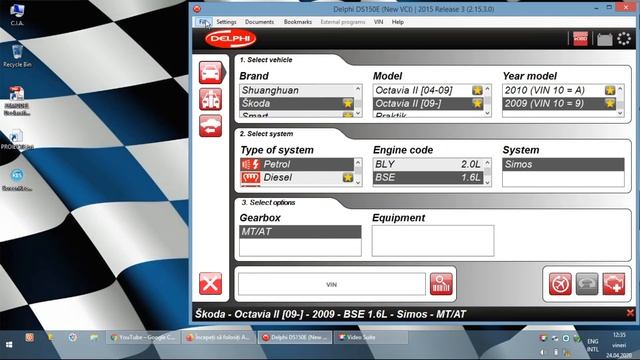Select the car vehicle selection icon in sidebar
Viewport: 640px width, 360px height.
coord(211,73)
